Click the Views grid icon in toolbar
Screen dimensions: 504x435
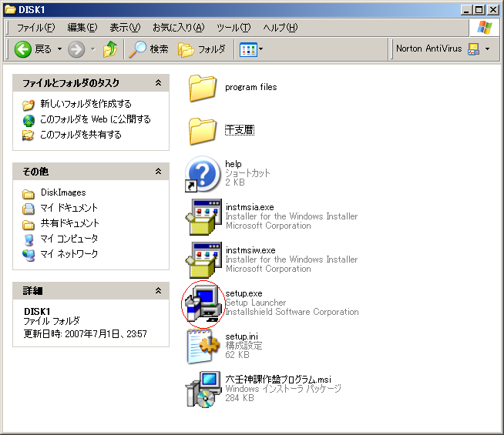click(x=248, y=49)
